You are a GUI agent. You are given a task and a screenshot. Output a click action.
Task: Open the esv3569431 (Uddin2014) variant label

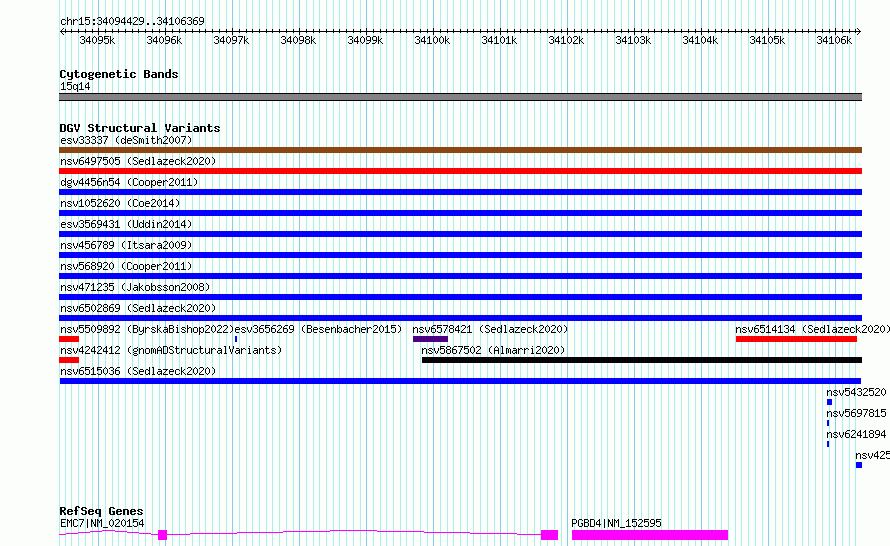pos(126,224)
